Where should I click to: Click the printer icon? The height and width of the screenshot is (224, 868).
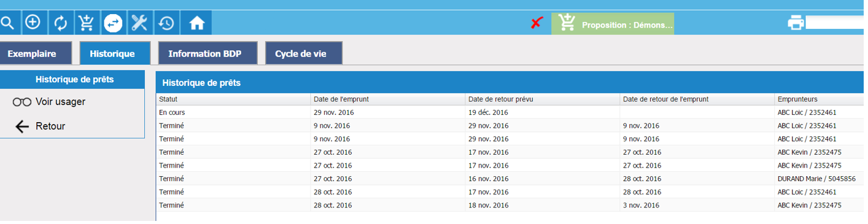click(796, 23)
